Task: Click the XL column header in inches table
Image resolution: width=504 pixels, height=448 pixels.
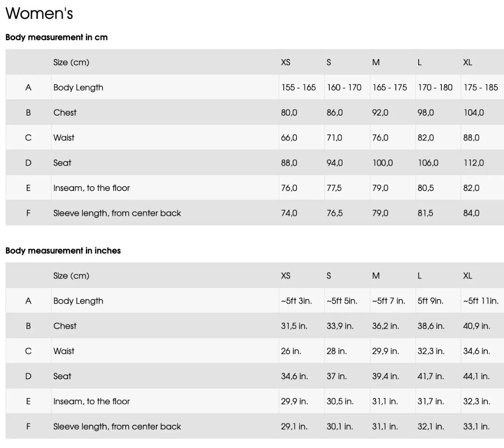Action: pyautogui.click(x=468, y=276)
